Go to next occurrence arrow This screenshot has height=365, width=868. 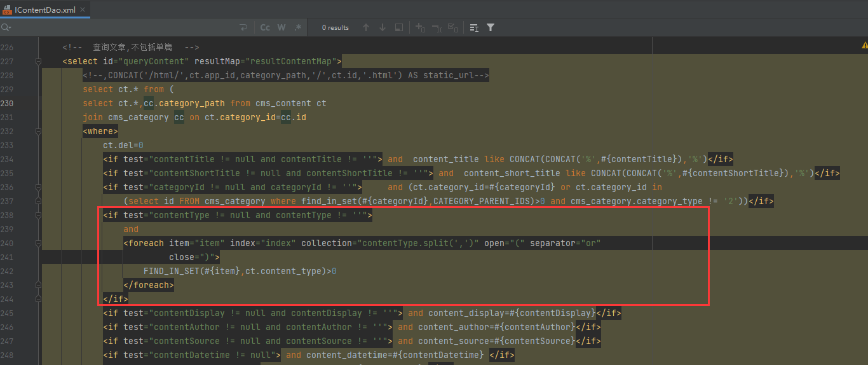pyautogui.click(x=383, y=27)
